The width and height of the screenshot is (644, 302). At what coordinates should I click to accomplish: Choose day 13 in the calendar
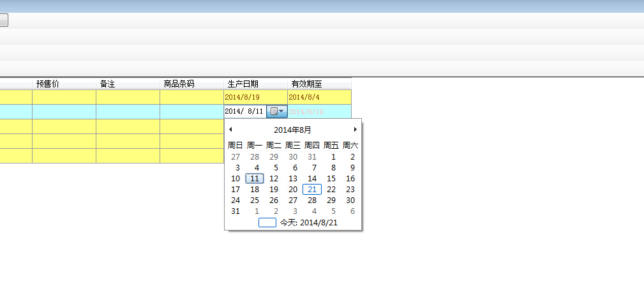(293, 179)
